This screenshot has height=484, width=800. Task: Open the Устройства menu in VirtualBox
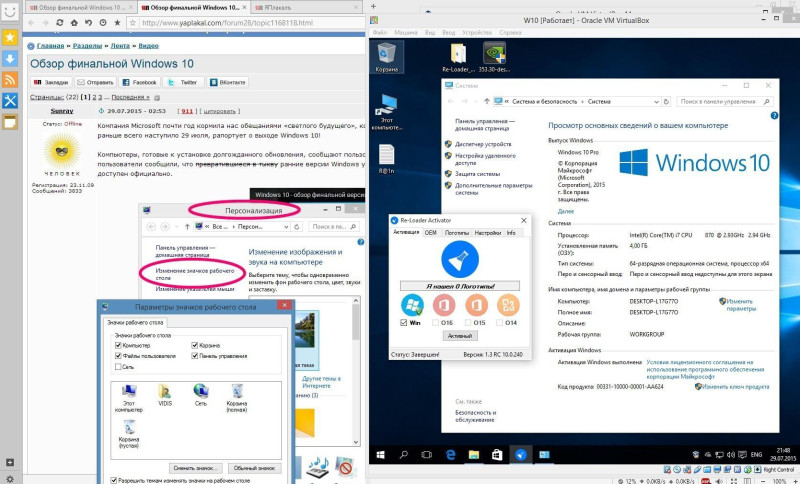pyautogui.click(x=477, y=32)
